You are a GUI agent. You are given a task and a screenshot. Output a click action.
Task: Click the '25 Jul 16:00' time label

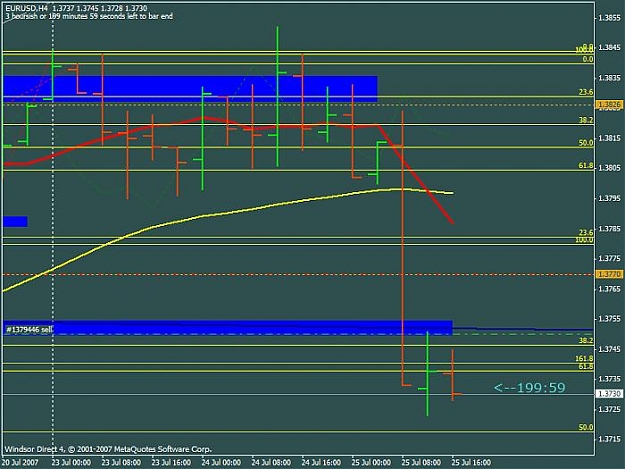click(471, 462)
